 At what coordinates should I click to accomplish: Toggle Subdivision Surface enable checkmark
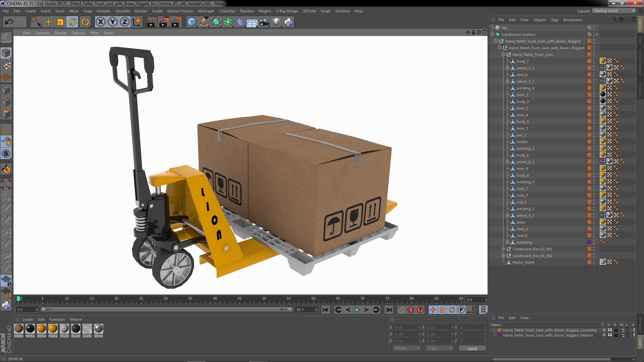click(597, 35)
